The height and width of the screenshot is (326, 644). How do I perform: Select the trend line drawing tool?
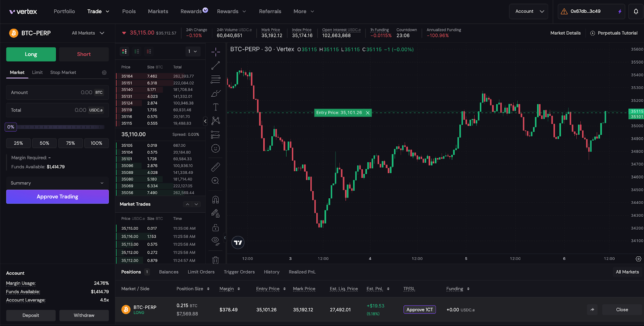[216, 65]
